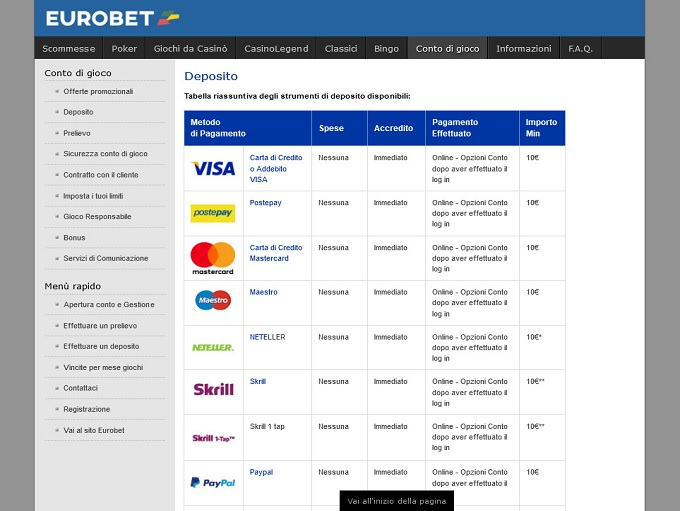Click the VISA card logo
The width and height of the screenshot is (680, 511).
click(212, 168)
